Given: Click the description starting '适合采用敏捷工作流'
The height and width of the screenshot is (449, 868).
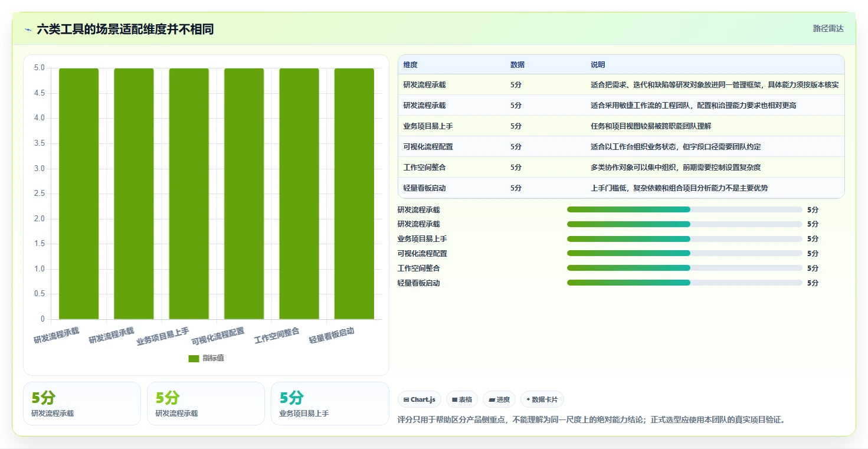Looking at the screenshot, I should tap(693, 106).
